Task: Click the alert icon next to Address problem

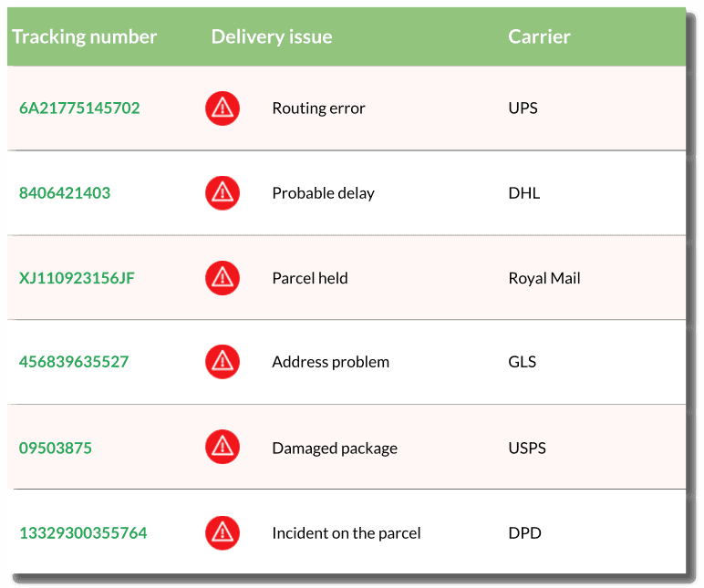Action: point(223,362)
